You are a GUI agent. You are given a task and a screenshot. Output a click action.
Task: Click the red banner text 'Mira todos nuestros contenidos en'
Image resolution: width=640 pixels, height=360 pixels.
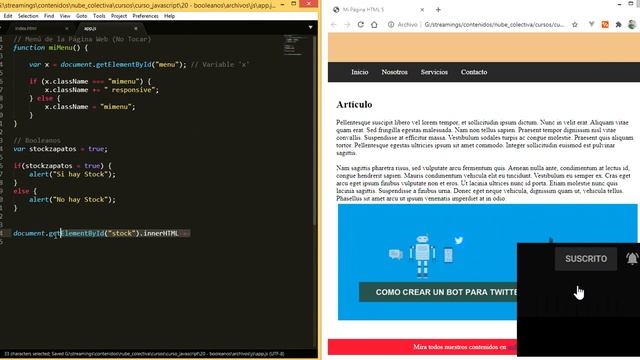point(460,347)
